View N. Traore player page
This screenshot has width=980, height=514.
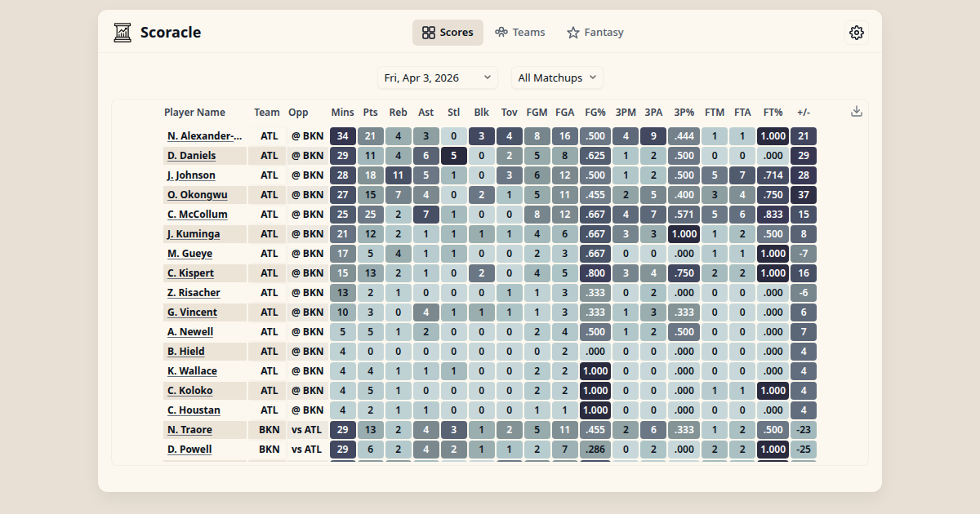click(x=189, y=430)
